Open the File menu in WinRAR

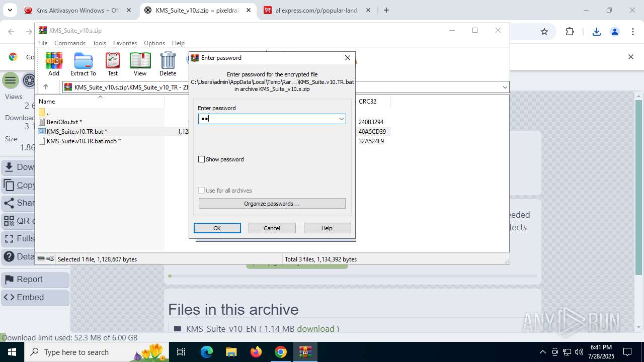click(43, 43)
